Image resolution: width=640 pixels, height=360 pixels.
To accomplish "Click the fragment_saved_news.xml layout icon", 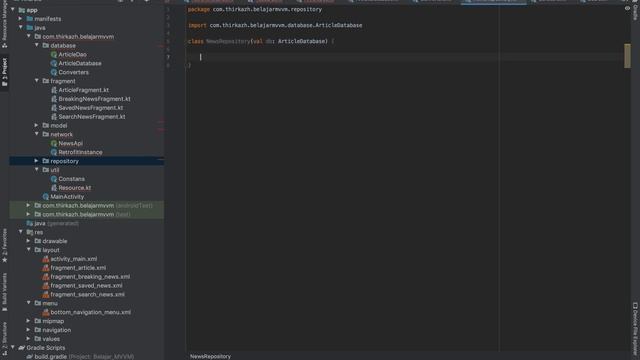I will pos(46,286).
